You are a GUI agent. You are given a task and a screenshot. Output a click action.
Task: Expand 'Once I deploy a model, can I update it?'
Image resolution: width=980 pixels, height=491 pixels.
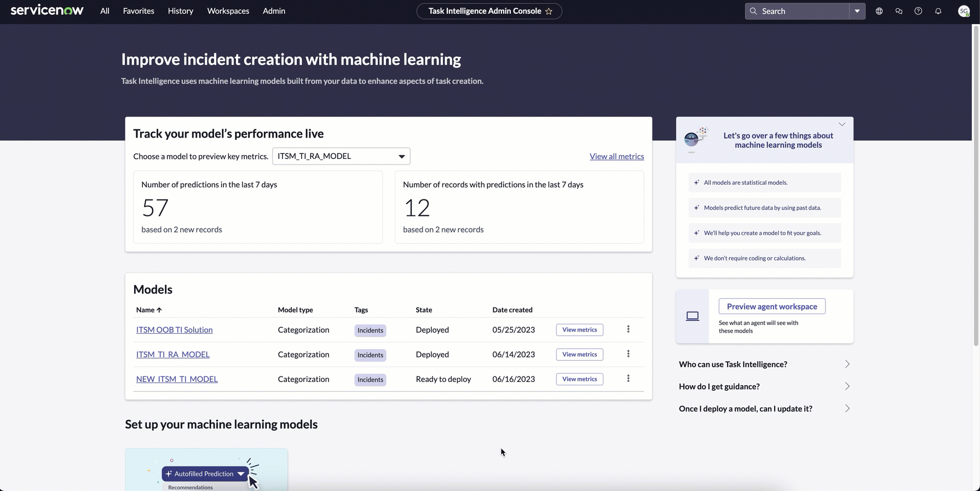765,409
